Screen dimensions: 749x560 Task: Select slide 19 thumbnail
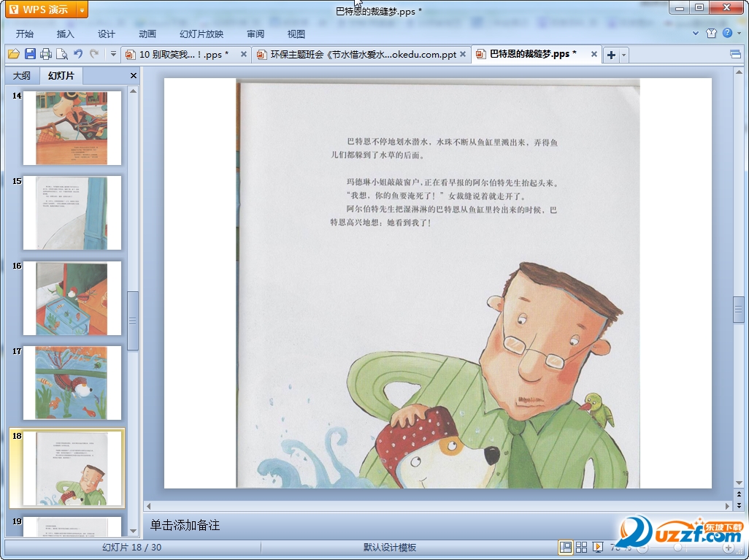[x=72, y=526]
